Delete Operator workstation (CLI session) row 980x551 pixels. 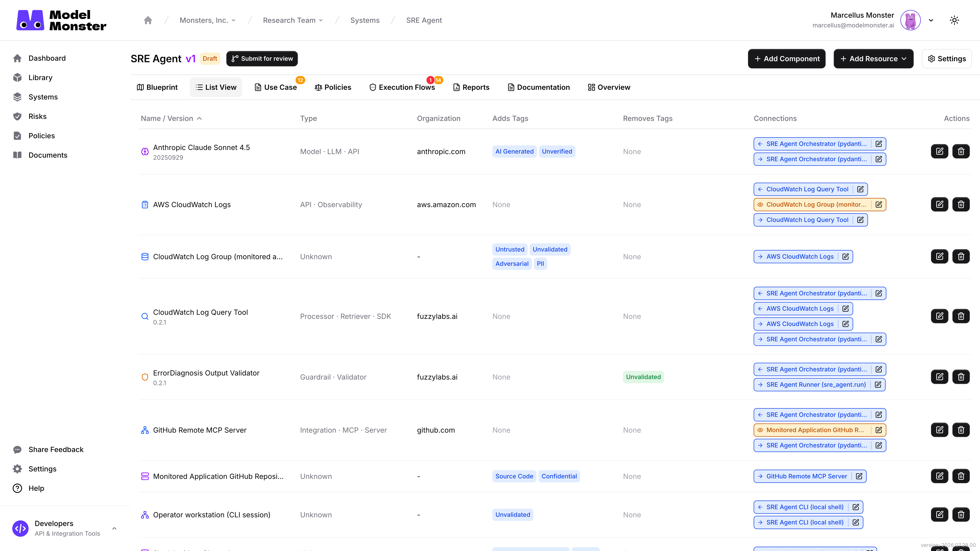click(961, 514)
